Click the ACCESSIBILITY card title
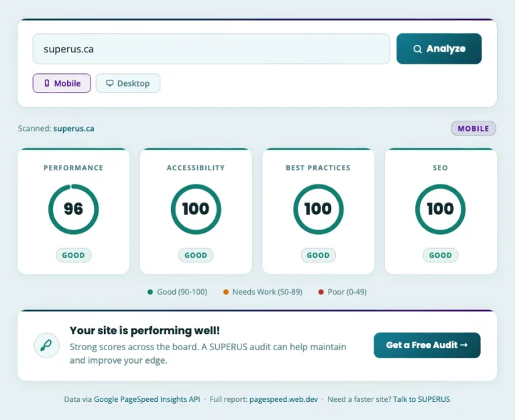 click(196, 168)
